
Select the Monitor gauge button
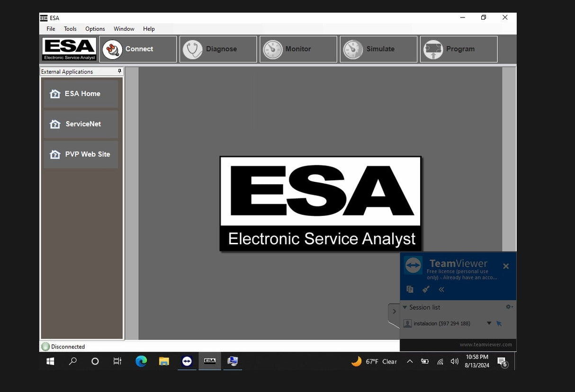(x=298, y=49)
